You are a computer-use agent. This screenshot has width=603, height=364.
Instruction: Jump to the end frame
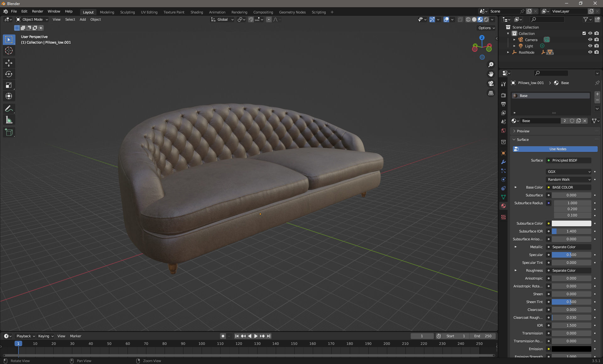(269, 336)
